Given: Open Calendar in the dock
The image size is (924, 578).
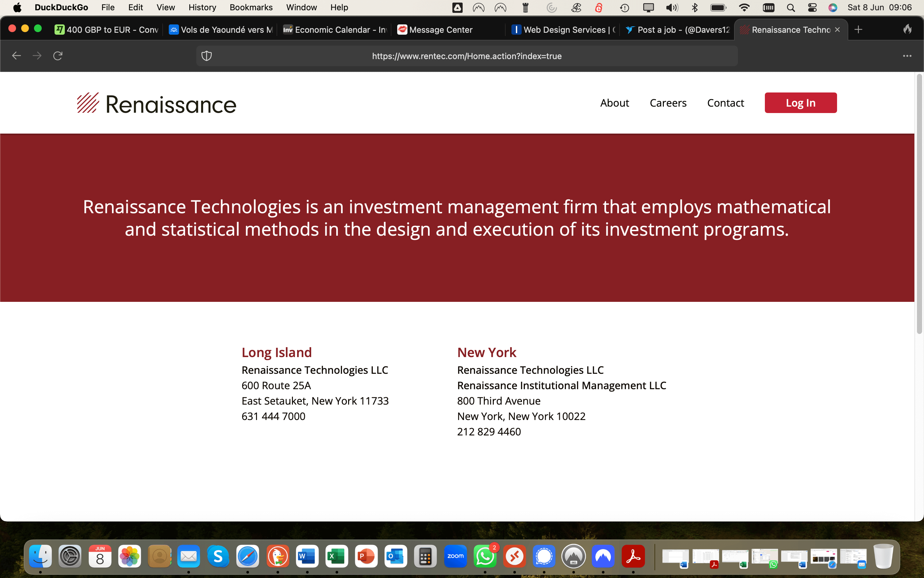Looking at the screenshot, I should coord(100,556).
